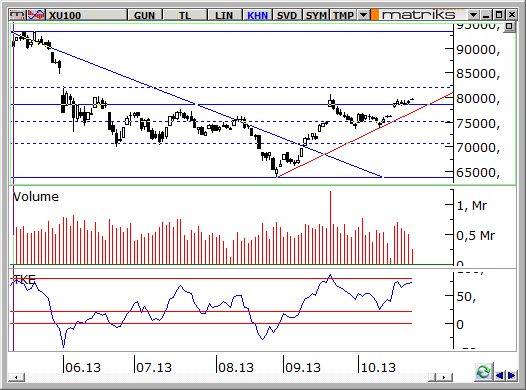The height and width of the screenshot is (390, 526).
Task: Click the scrollbar right arrow
Action: click(x=444, y=378)
